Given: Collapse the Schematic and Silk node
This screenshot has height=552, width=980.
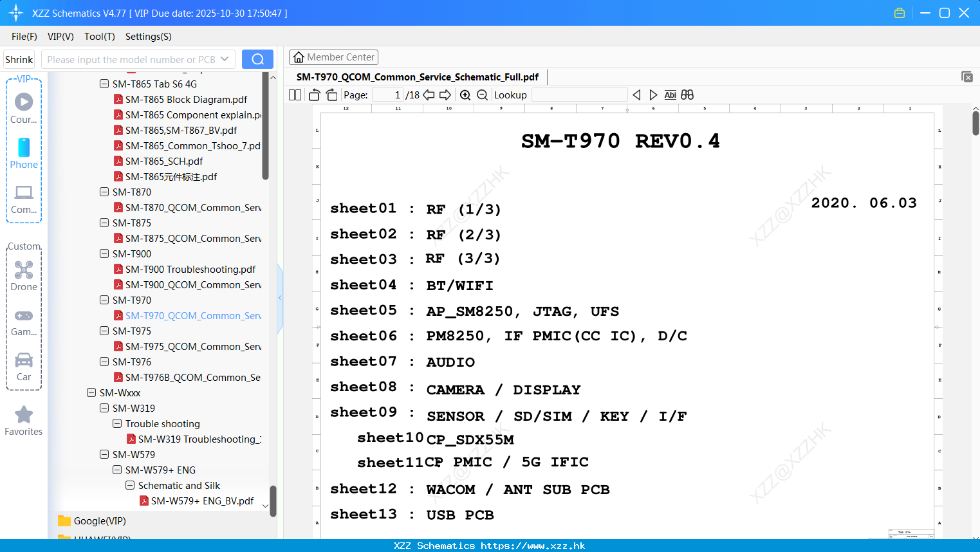Looking at the screenshot, I should (130, 485).
